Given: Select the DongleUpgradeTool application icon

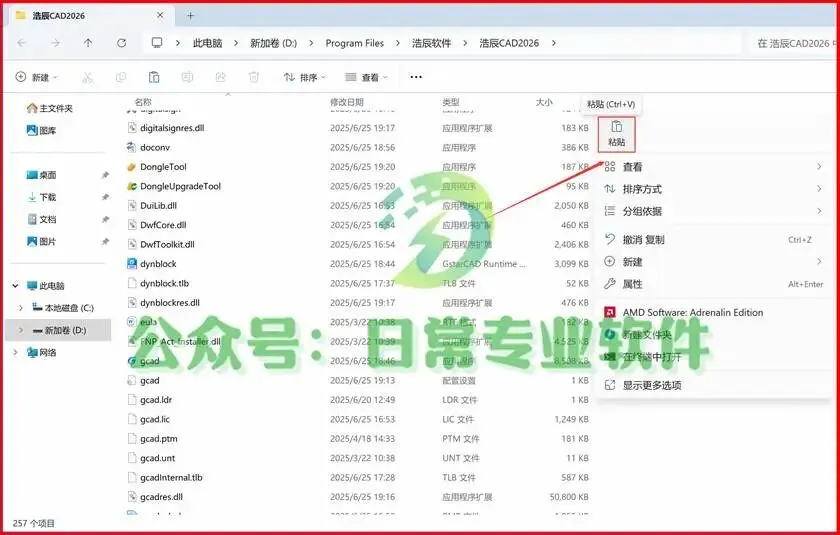Looking at the screenshot, I should coord(132,186).
